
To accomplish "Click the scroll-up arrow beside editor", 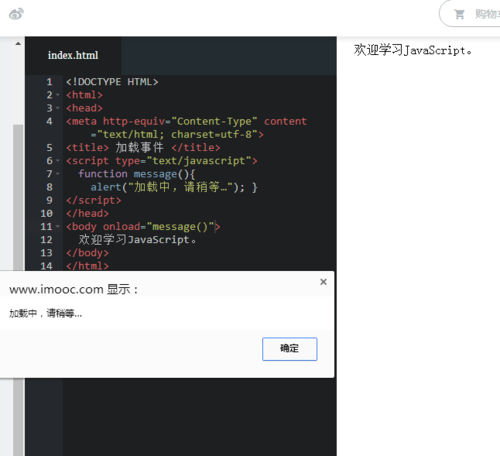I will click(x=18, y=44).
